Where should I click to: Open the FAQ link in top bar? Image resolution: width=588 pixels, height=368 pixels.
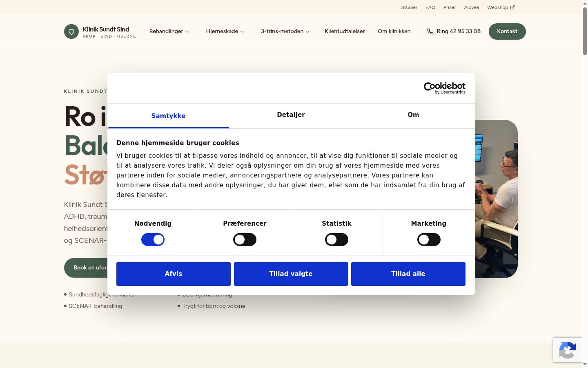point(430,7)
